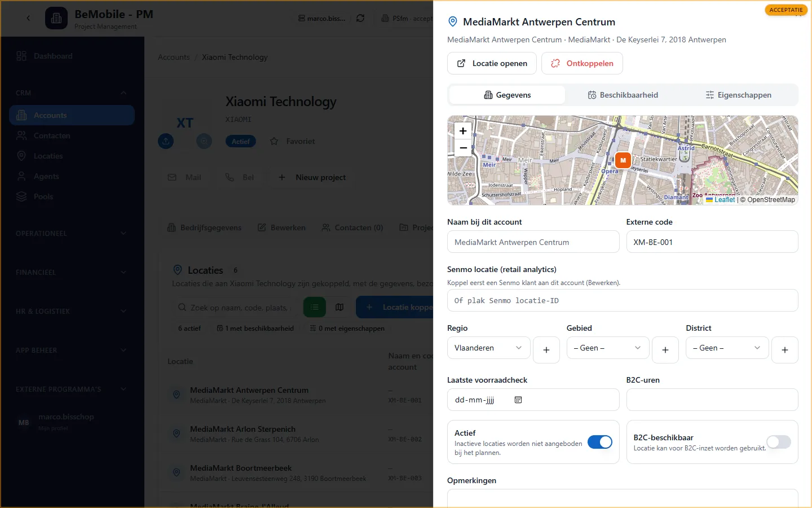Open Contacten in the sidebar
Image resolution: width=812 pixels, height=508 pixels.
click(x=72, y=135)
